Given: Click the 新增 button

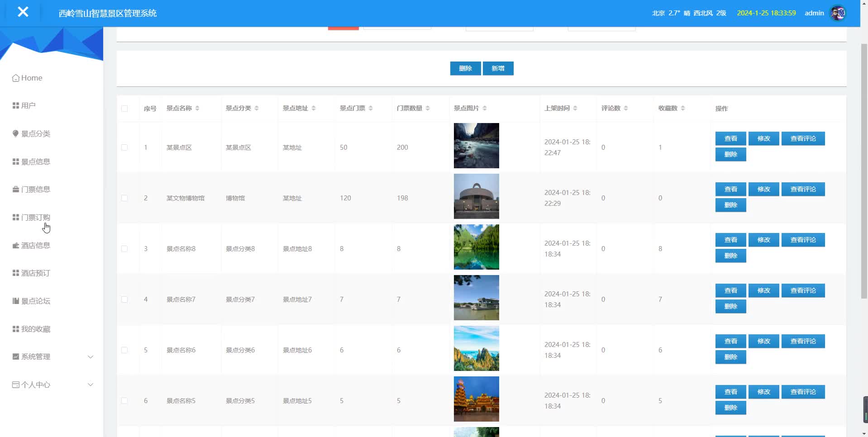Looking at the screenshot, I should (x=498, y=68).
